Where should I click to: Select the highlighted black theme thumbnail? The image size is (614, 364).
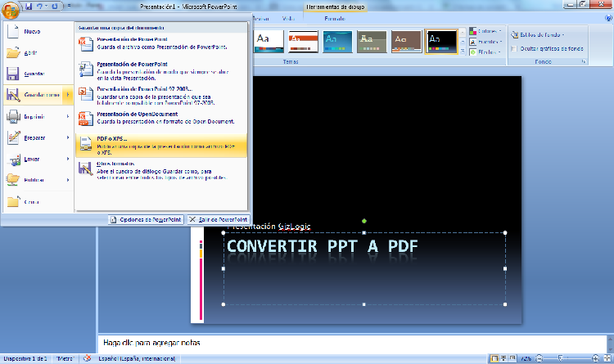441,41
